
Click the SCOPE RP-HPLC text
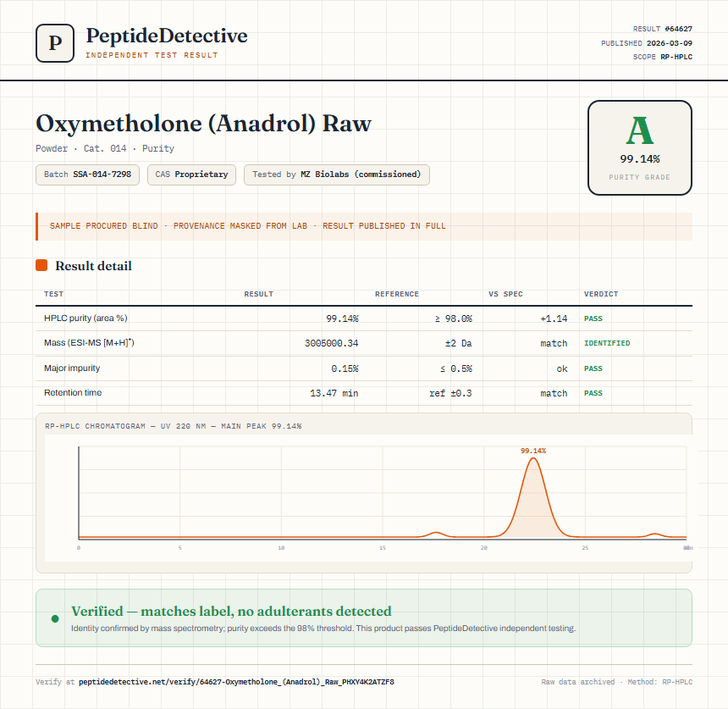point(663,57)
